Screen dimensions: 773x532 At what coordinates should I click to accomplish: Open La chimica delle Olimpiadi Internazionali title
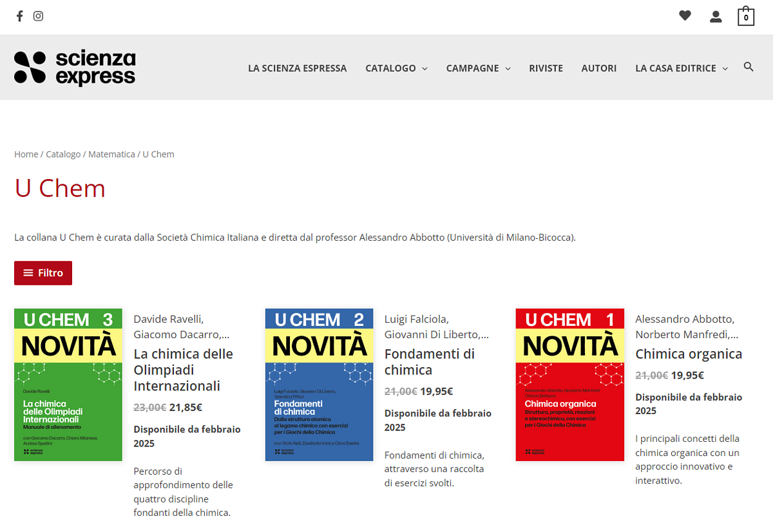pyautogui.click(x=183, y=370)
